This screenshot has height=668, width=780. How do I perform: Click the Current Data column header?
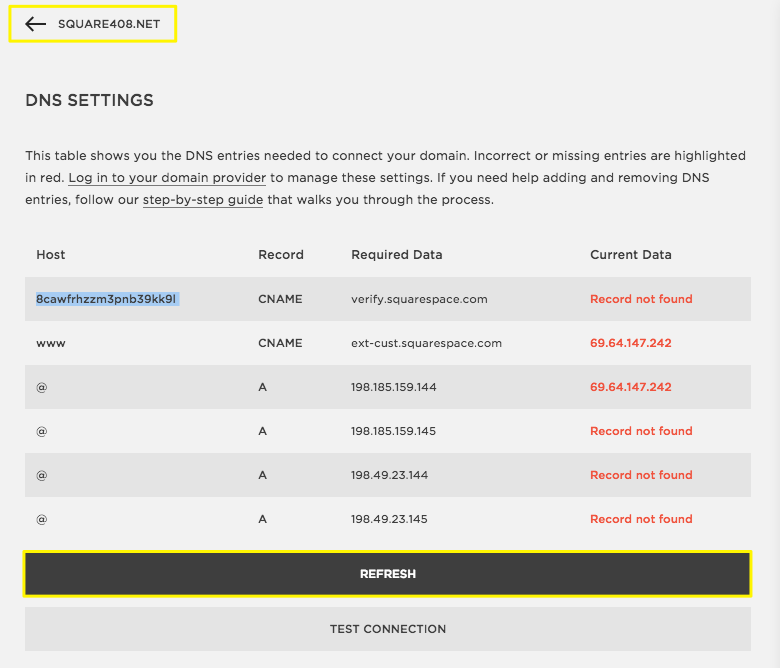click(x=630, y=255)
